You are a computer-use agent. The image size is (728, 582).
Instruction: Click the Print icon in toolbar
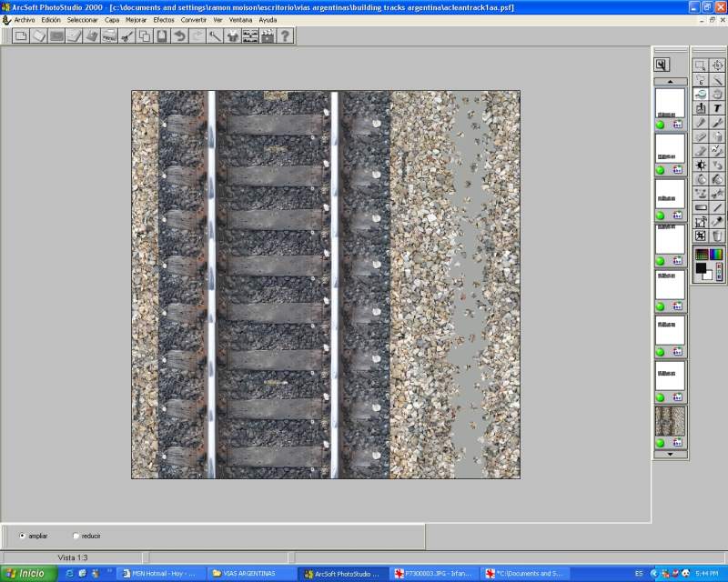[x=109, y=36]
